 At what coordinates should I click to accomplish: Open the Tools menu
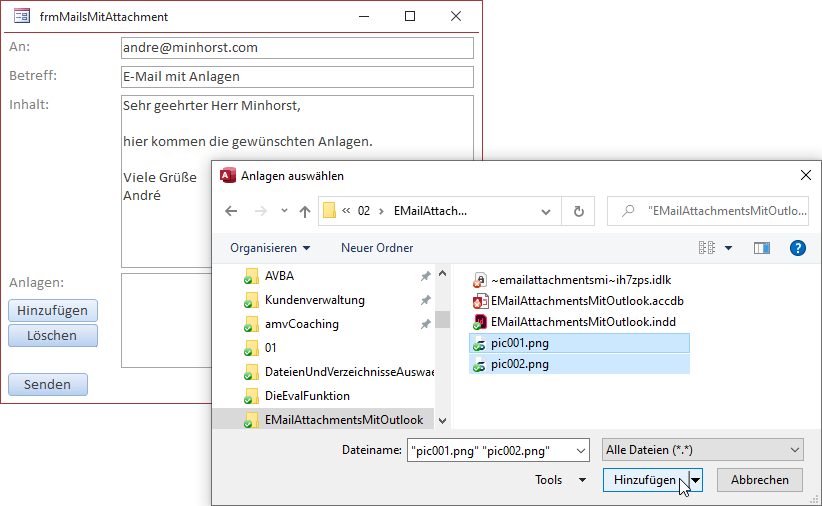tap(560, 480)
